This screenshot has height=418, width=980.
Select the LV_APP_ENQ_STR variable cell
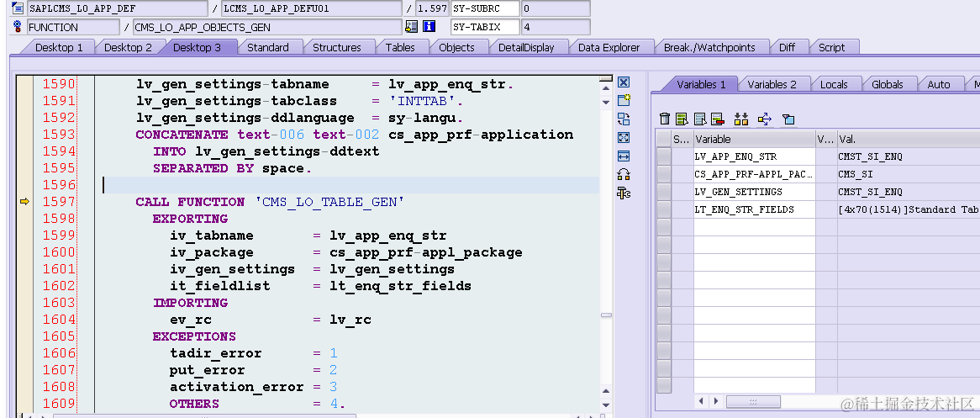(x=755, y=156)
